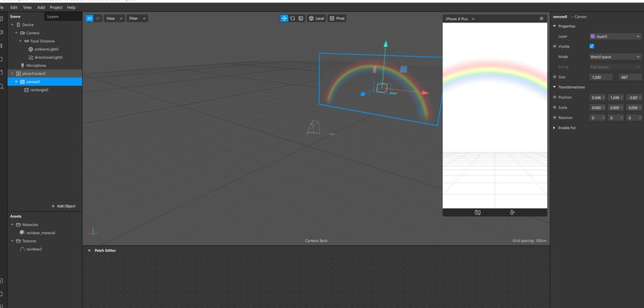Open the Edit menu

click(14, 7)
